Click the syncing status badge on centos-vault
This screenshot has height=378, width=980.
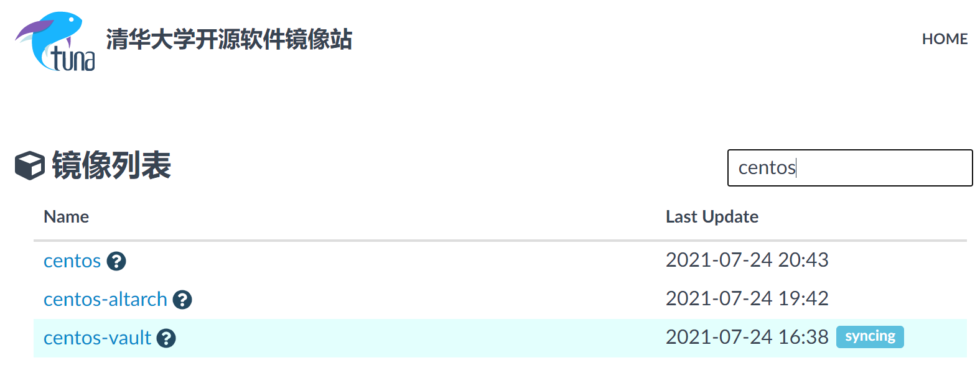point(870,336)
